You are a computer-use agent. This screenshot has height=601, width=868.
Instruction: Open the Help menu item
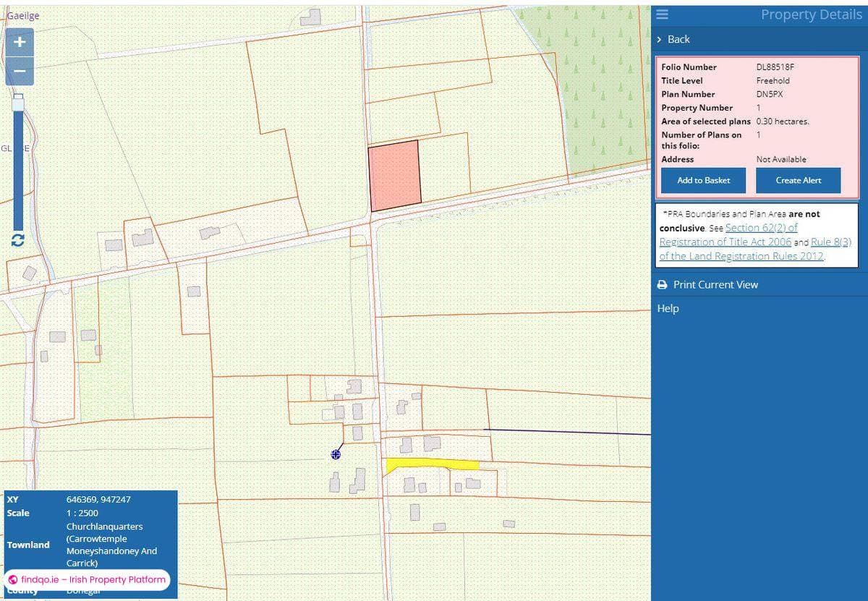(x=668, y=308)
